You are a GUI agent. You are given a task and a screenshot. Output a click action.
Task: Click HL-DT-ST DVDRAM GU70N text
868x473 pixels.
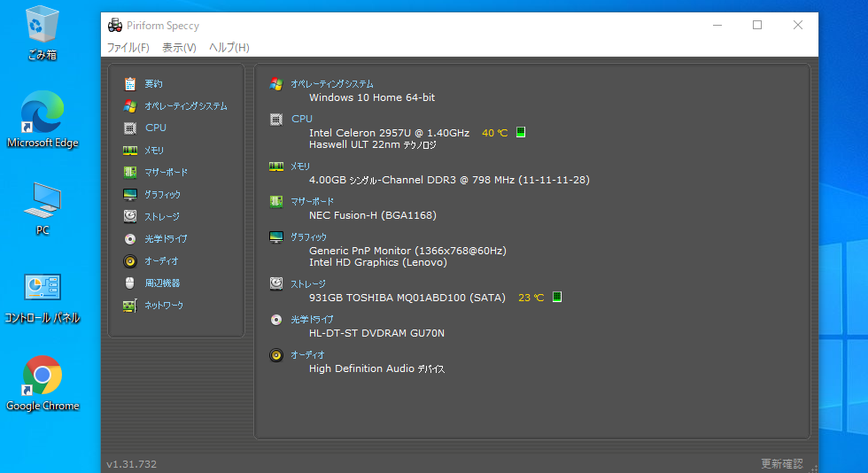tap(376, 333)
